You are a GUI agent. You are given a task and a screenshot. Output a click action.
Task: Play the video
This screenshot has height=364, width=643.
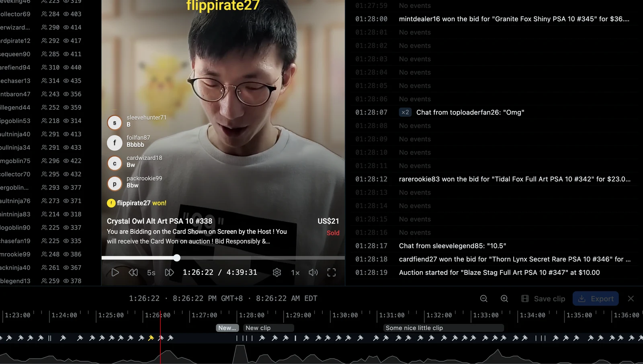tap(115, 272)
